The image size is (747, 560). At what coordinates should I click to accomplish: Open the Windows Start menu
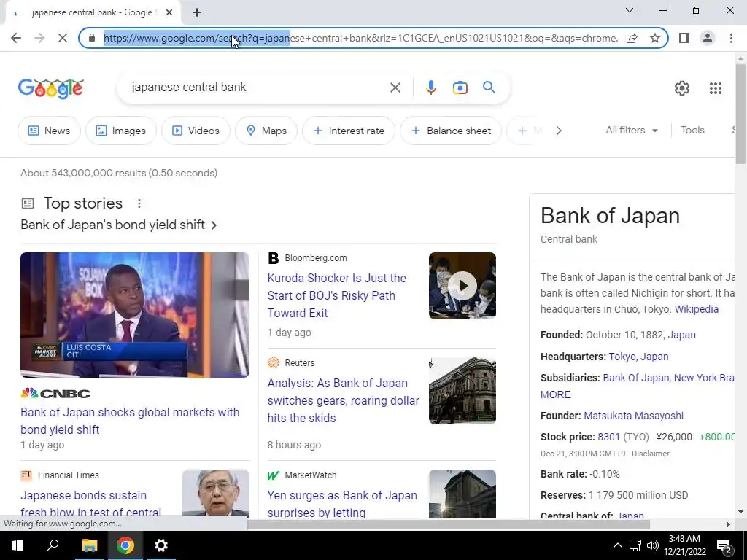click(18, 545)
